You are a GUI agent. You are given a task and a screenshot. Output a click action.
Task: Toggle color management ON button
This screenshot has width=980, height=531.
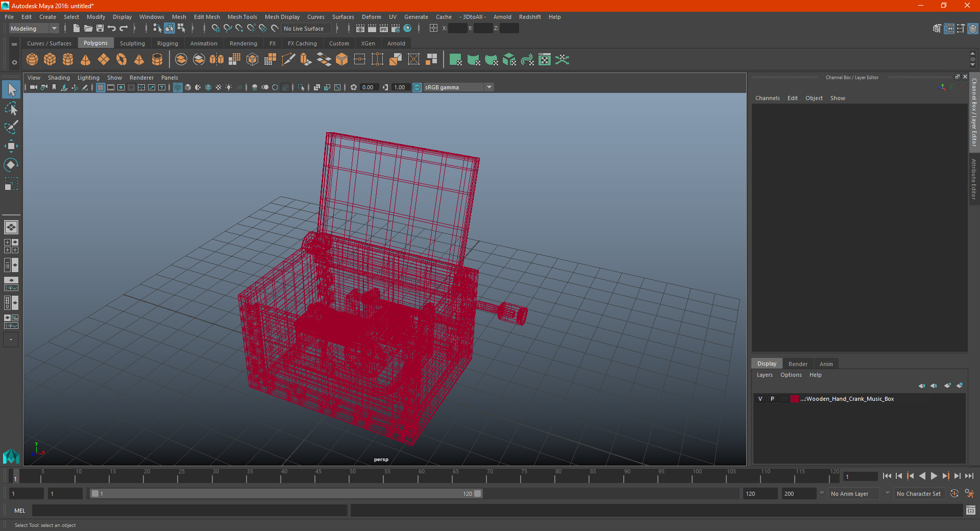click(417, 87)
